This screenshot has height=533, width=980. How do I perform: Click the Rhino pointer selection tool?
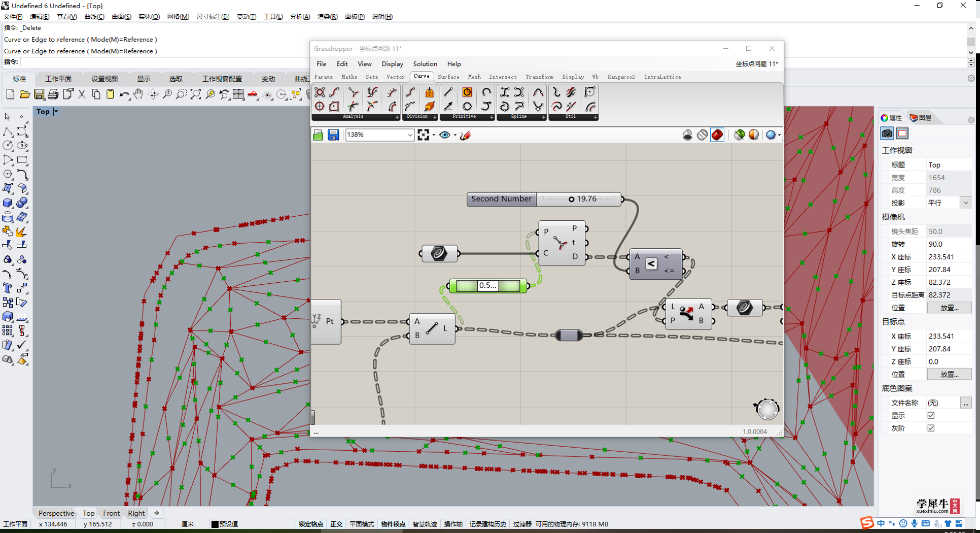coord(7,117)
